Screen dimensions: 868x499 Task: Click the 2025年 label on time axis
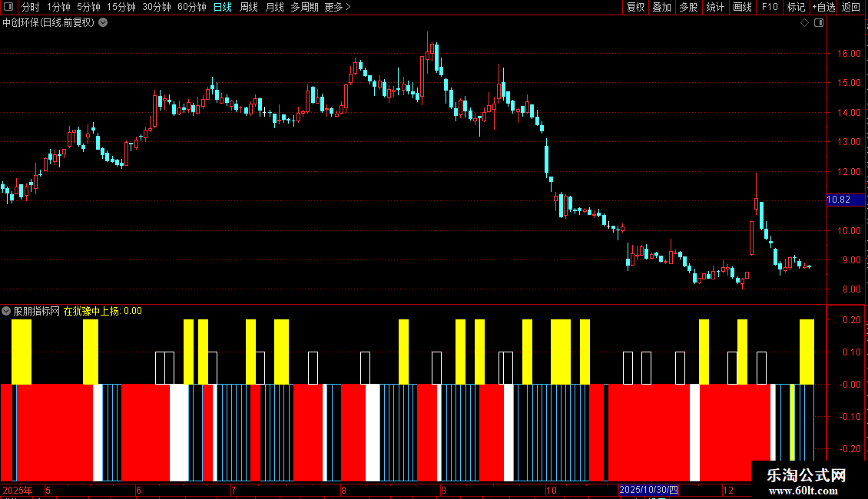17,490
